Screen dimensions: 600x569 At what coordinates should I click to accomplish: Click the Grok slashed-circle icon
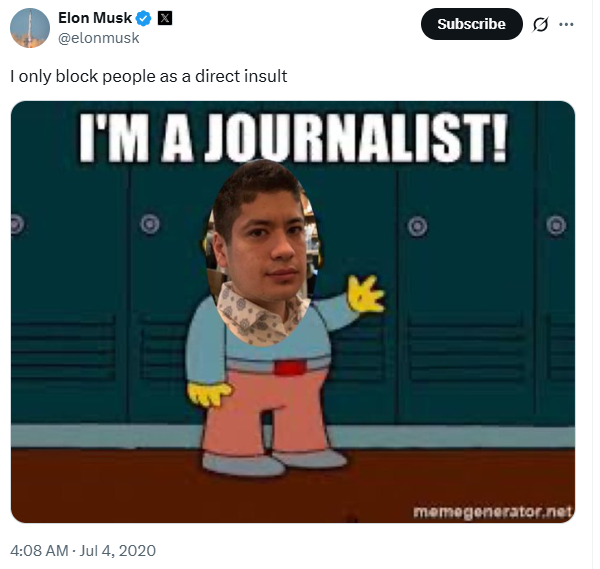click(x=540, y=24)
